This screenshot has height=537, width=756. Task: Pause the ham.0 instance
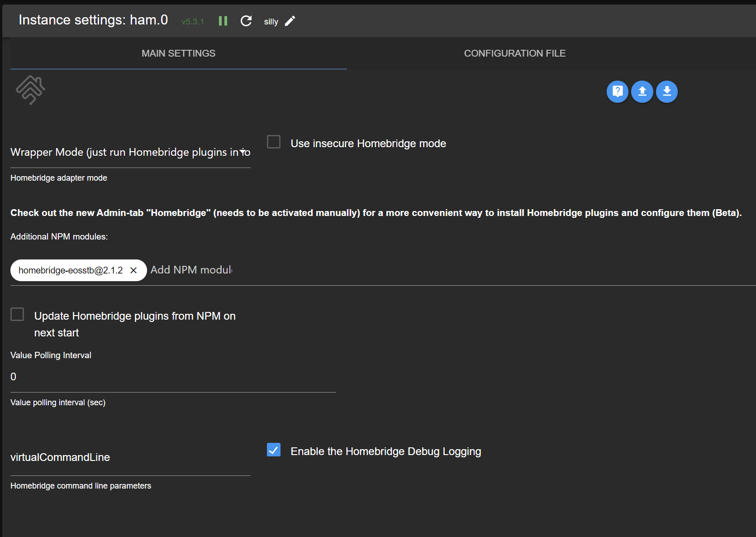(223, 21)
